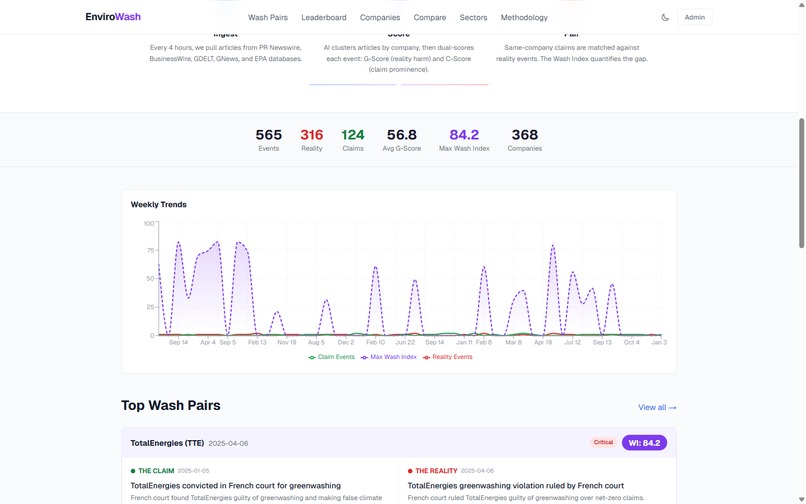Open the Wash Pairs nav item
Viewport: 806px width, 504px height.
coord(268,17)
